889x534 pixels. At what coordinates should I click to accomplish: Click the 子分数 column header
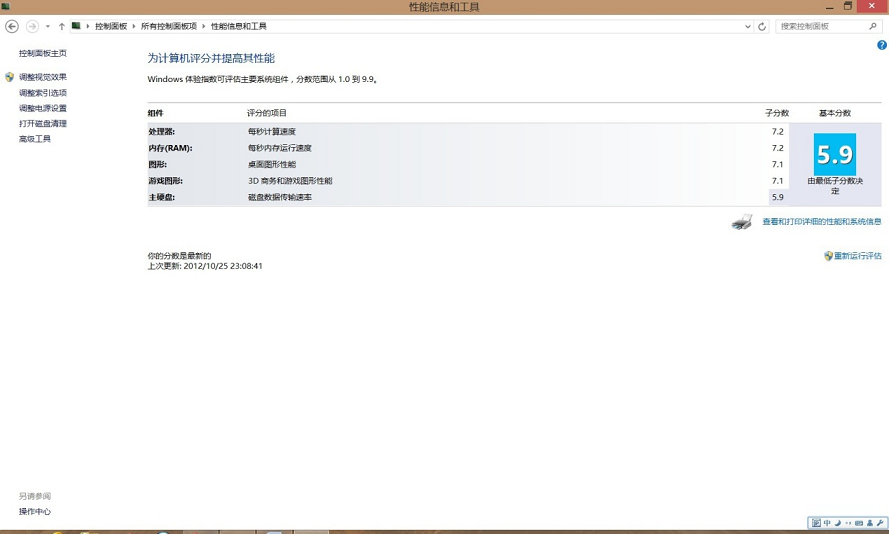(x=777, y=113)
